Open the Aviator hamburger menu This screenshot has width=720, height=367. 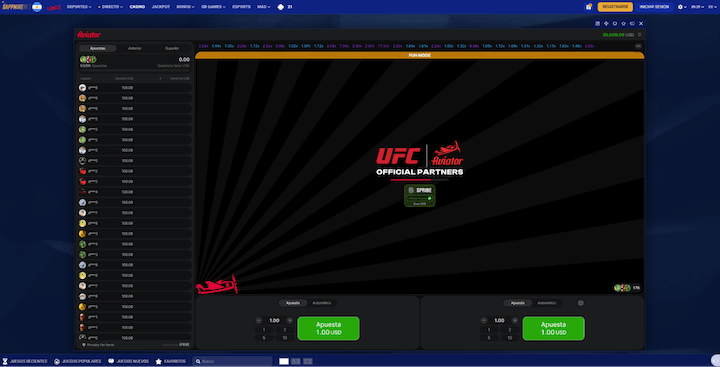[x=640, y=34]
